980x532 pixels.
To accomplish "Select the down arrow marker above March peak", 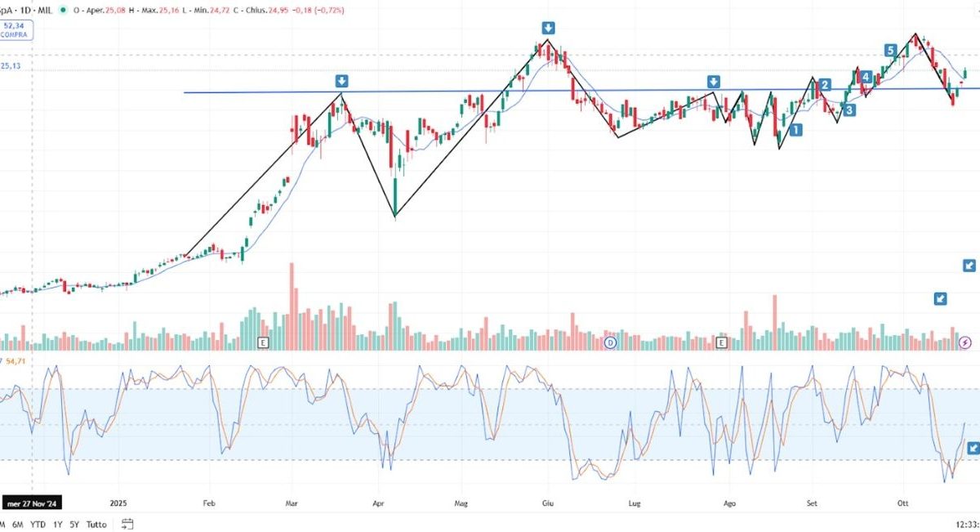I will [x=341, y=81].
